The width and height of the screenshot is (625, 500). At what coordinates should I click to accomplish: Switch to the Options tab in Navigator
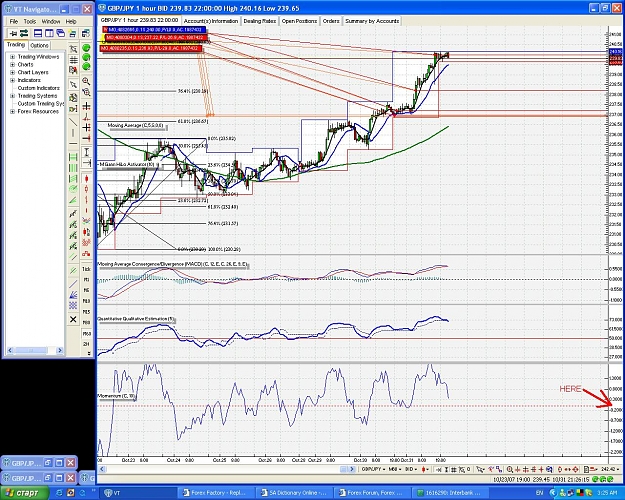[39, 45]
